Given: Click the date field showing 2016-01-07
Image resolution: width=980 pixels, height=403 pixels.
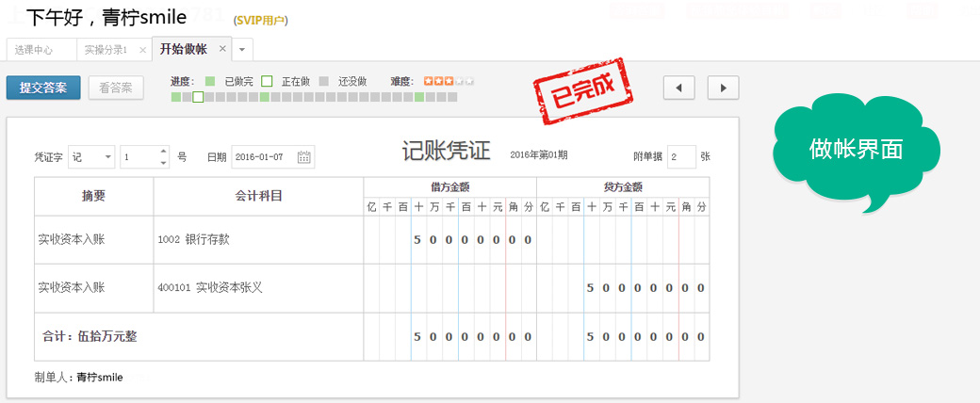Looking at the screenshot, I should tap(273, 157).
